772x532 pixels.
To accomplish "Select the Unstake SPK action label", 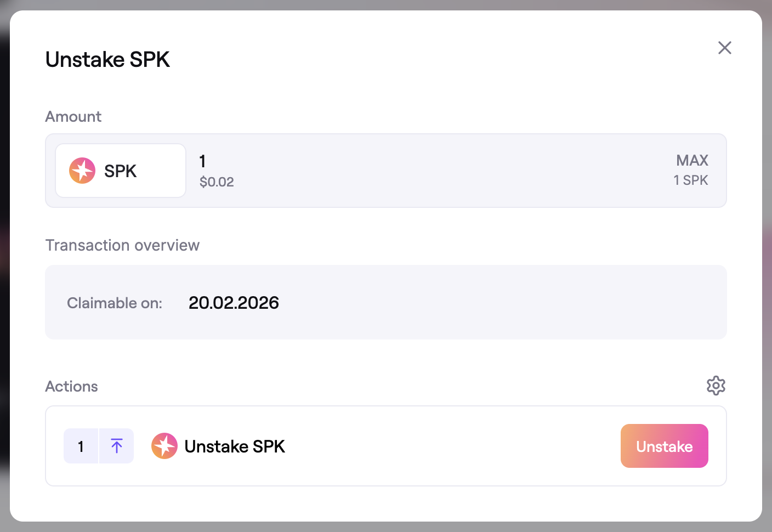I will coord(235,446).
